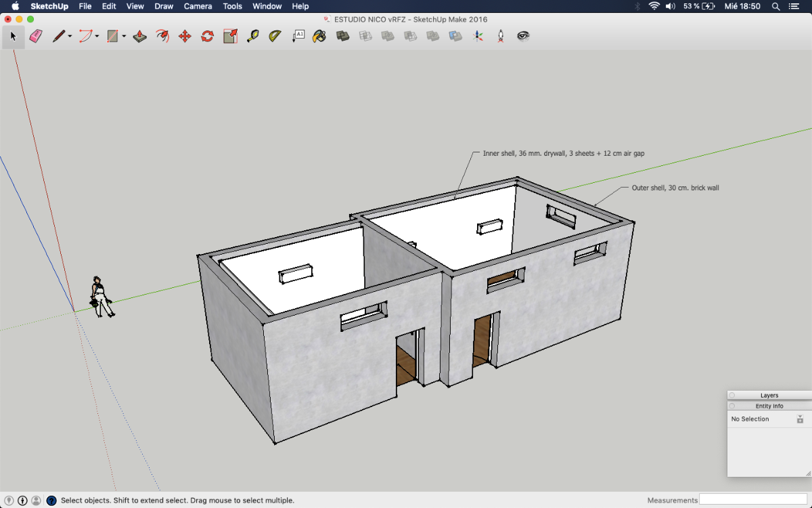812x508 pixels.
Task: Choose the Move tool
Action: (185, 36)
